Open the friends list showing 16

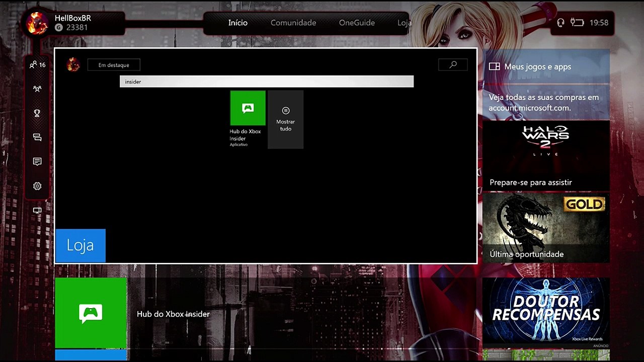coord(37,65)
